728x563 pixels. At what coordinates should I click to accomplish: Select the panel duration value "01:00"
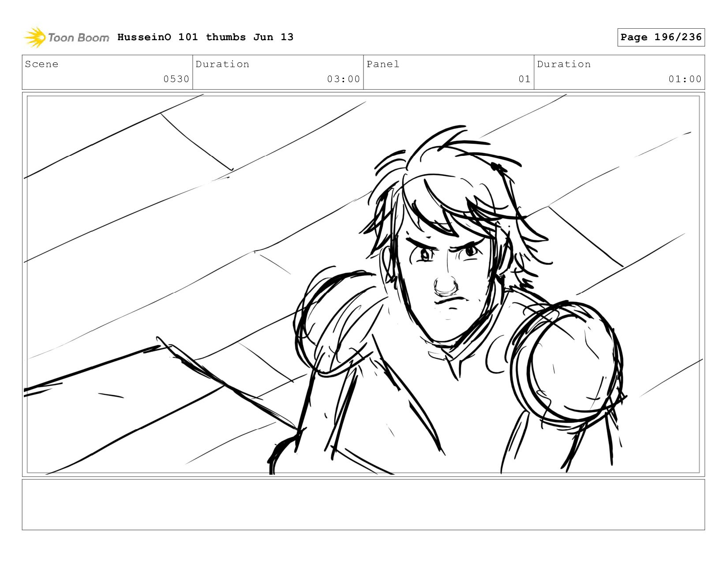[x=685, y=79]
